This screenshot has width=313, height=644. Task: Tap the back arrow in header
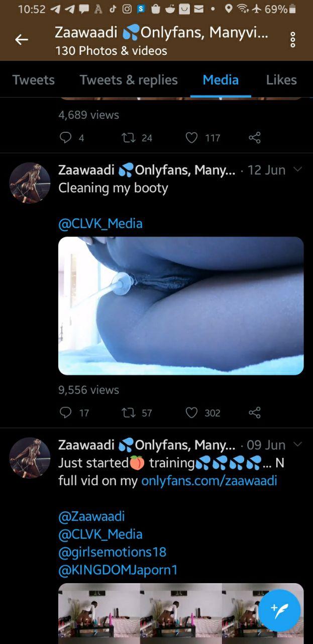22,40
